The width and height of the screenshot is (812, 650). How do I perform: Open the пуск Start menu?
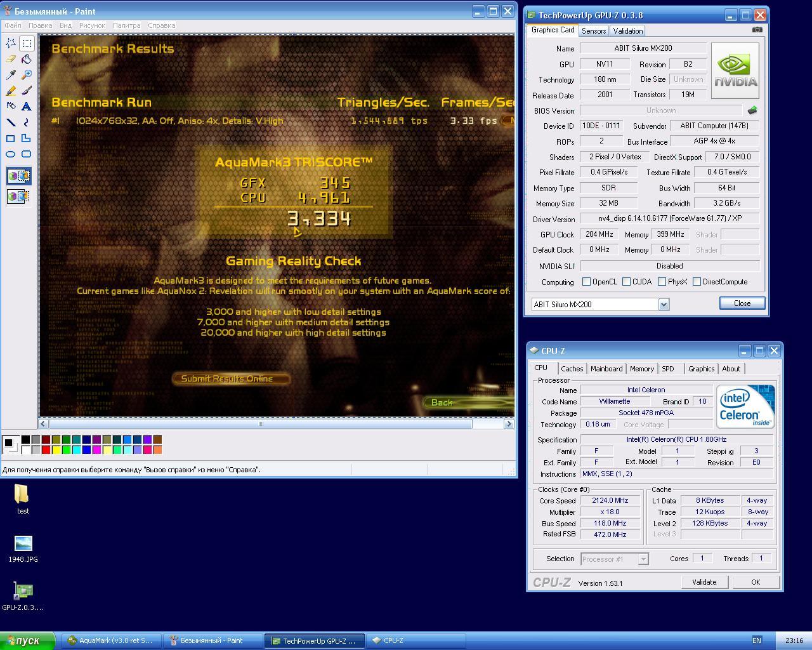tap(29, 640)
